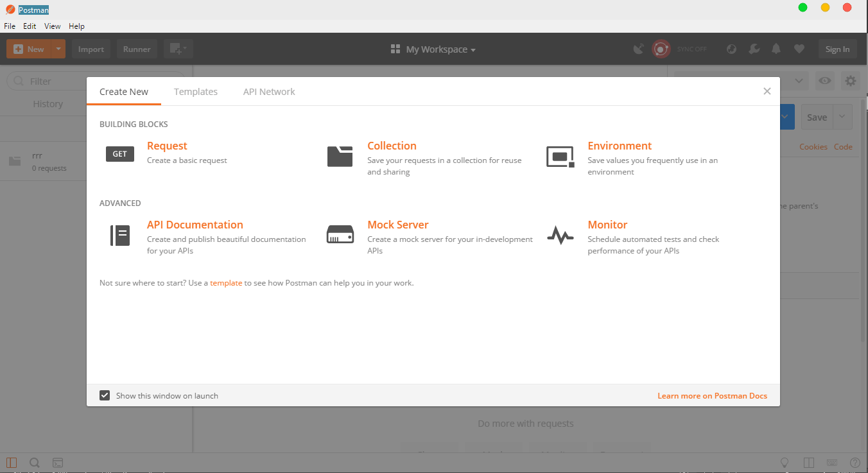Click the Monitor heading link

click(607, 225)
